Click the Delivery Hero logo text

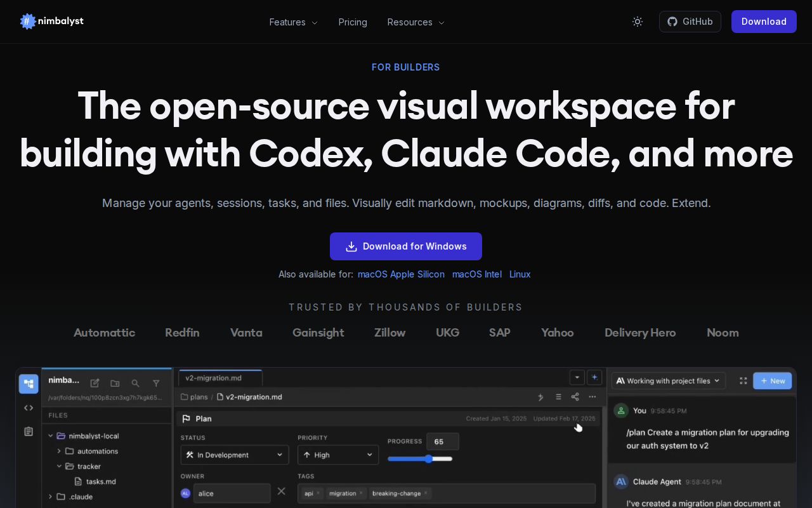click(640, 333)
